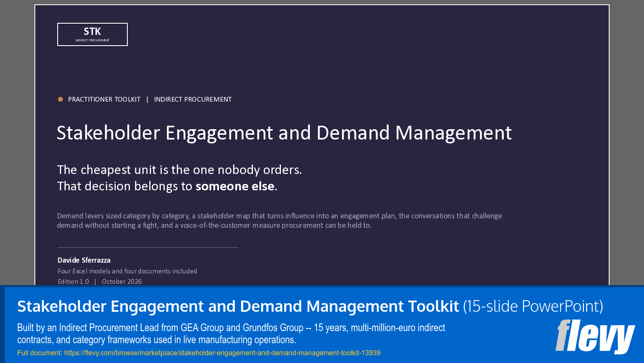The height and width of the screenshot is (363, 644).
Task: Click the STK Indirect Procurement logo box
Action: tap(92, 34)
